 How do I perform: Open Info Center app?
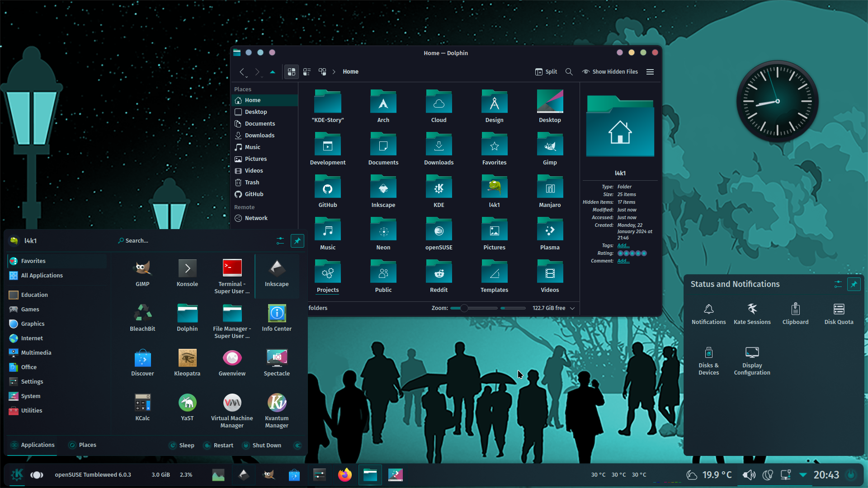pos(277,318)
